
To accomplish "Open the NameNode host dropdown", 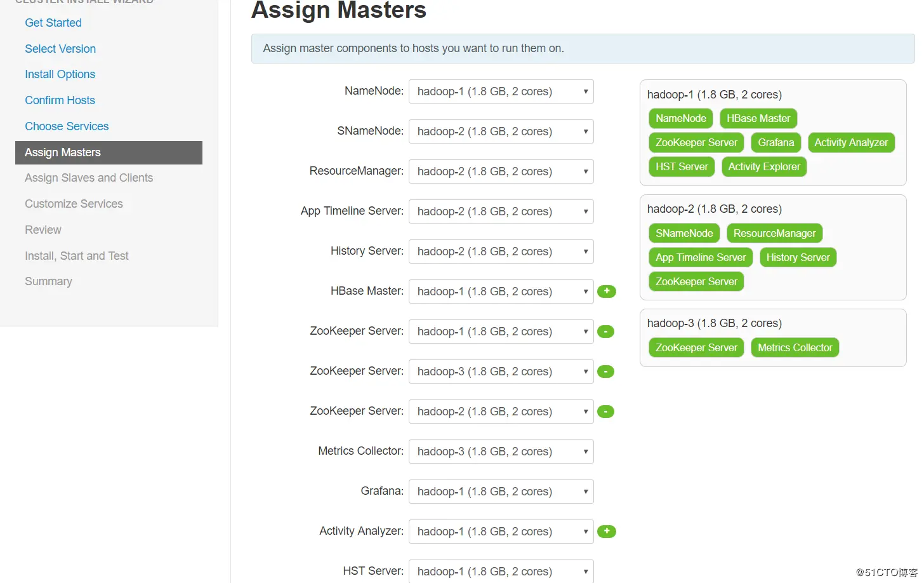I will point(501,91).
